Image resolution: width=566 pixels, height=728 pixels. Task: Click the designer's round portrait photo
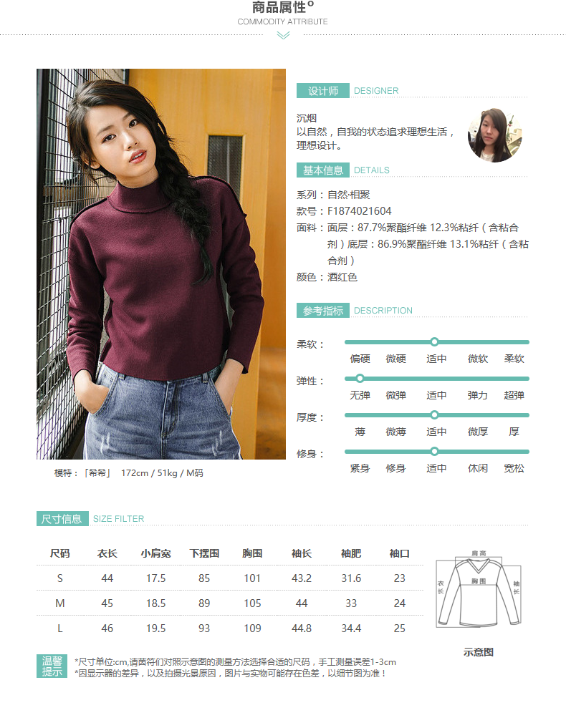[x=494, y=135]
